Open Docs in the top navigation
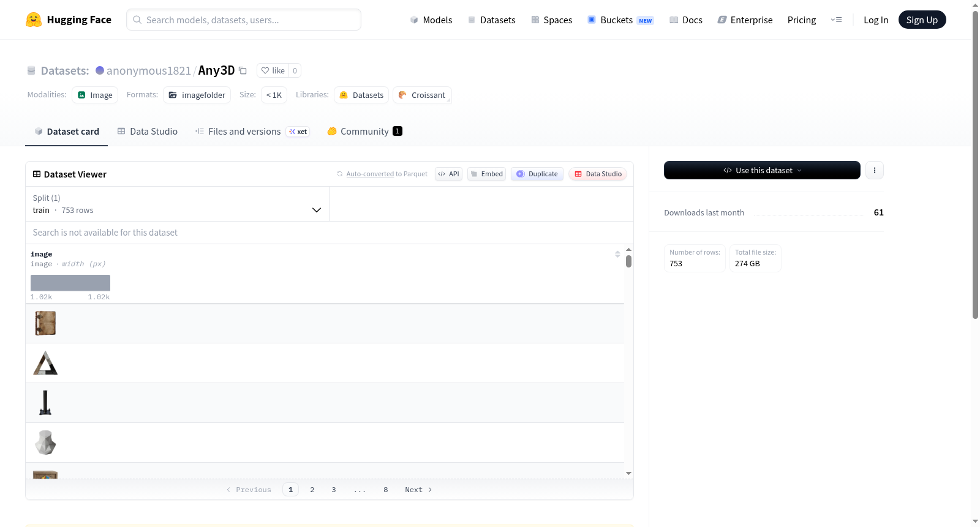Image resolution: width=980 pixels, height=527 pixels. (x=686, y=20)
